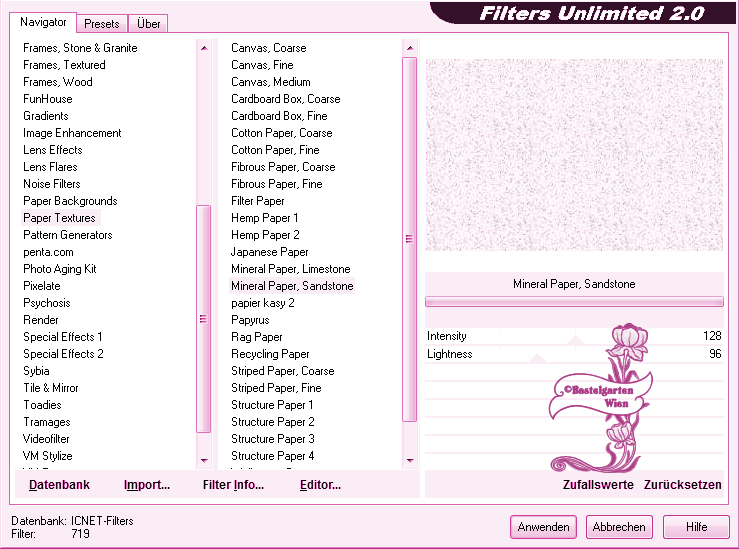Select Sybia category
Image resolution: width=739 pixels, height=549 pixels.
pyautogui.click(x=36, y=371)
